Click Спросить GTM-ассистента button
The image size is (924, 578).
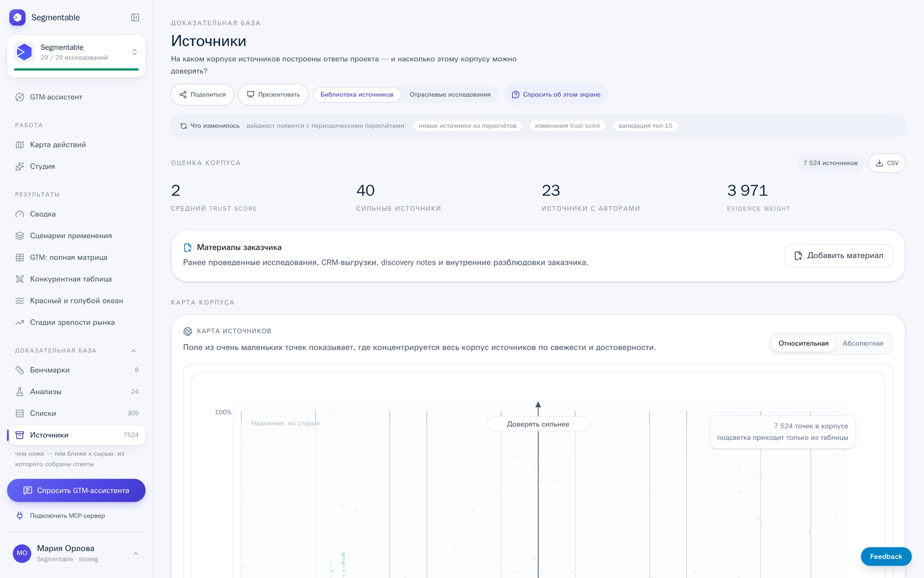pyautogui.click(x=76, y=491)
